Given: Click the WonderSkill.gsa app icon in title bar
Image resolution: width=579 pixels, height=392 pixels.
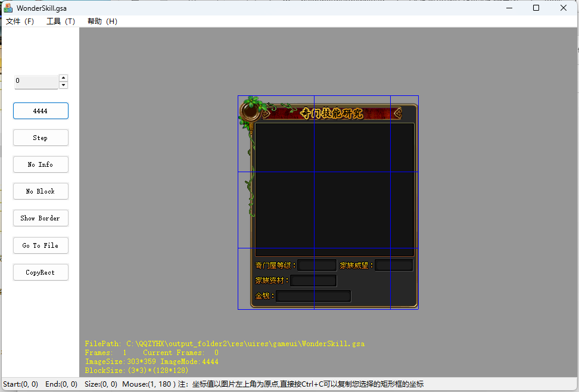Looking at the screenshot, I should pos(8,8).
